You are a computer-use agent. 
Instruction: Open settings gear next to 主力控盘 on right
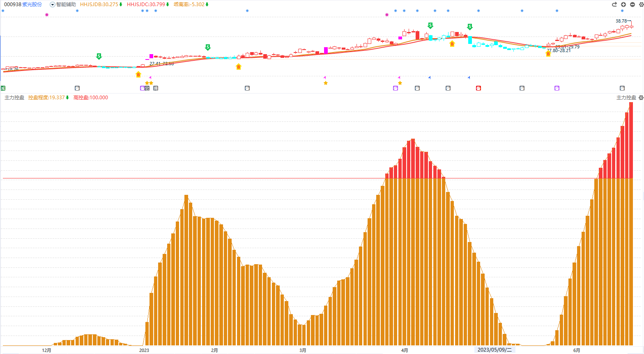pos(641,98)
